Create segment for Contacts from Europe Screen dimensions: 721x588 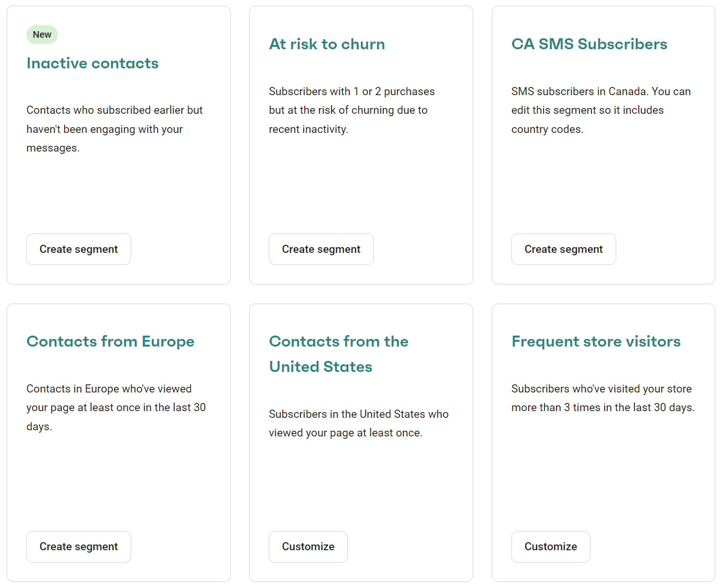(78, 547)
